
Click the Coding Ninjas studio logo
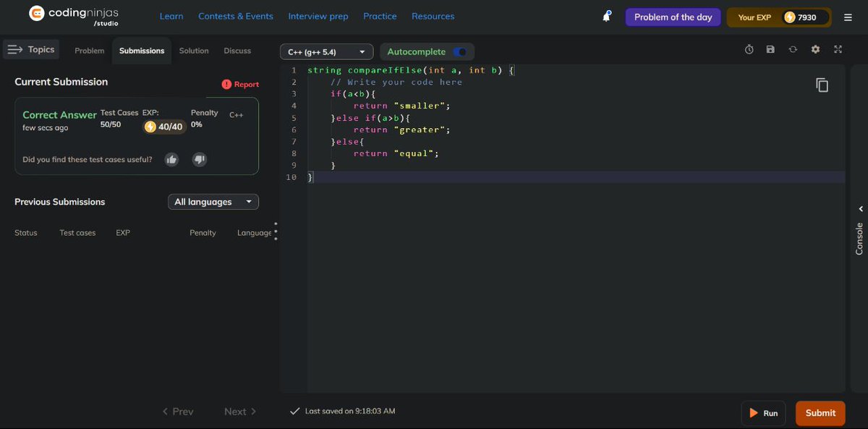[73, 15]
